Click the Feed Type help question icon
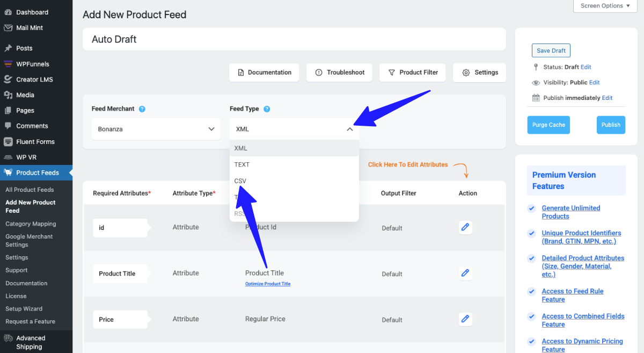This screenshot has width=644, height=353. coord(267,109)
